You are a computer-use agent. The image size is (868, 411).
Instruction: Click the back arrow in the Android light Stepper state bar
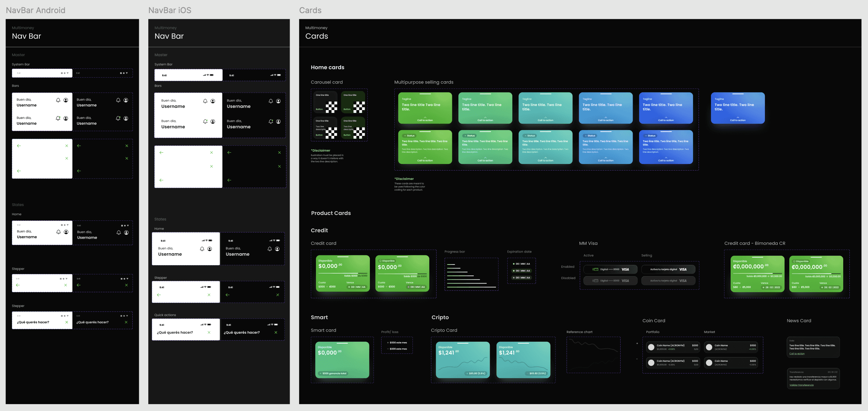(18, 285)
